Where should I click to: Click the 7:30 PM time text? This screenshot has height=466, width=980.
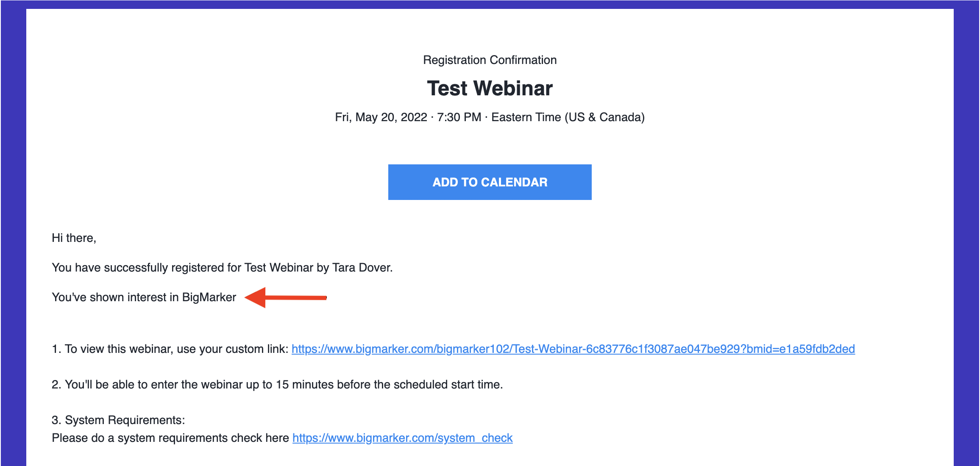tap(459, 117)
